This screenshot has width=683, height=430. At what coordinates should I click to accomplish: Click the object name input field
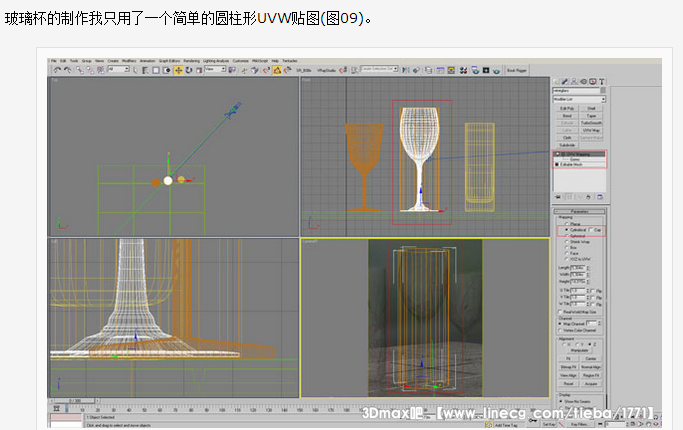(x=576, y=91)
